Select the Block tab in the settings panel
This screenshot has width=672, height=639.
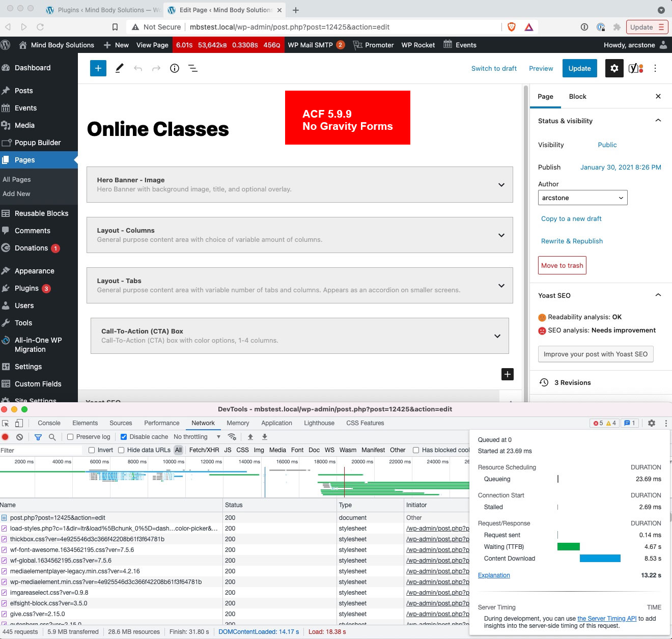click(577, 96)
